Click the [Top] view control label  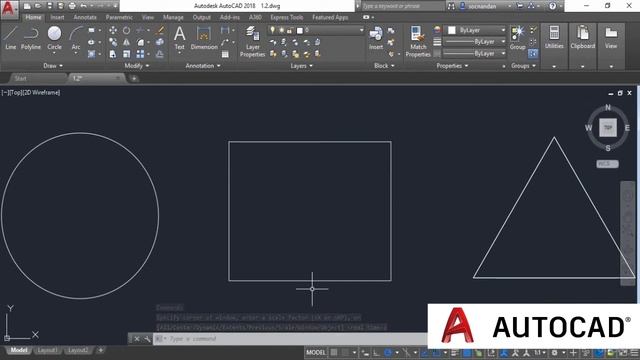(17, 93)
